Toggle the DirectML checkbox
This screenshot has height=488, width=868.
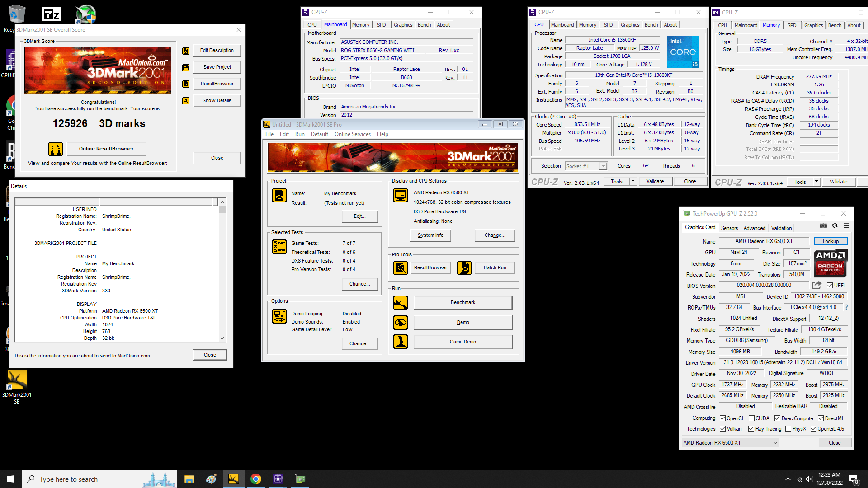(821, 418)
